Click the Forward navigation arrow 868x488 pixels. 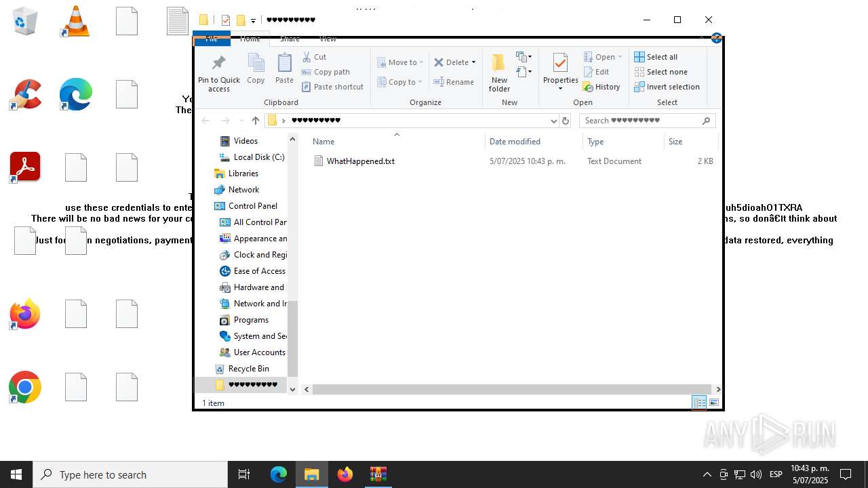[x=225, y=121]
